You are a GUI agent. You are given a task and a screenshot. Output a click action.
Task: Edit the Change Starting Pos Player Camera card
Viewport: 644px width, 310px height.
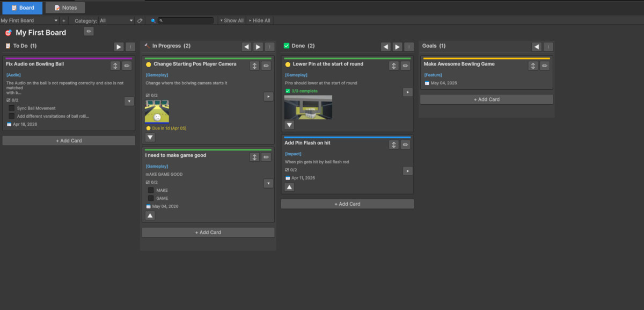[x=266, y=66]
